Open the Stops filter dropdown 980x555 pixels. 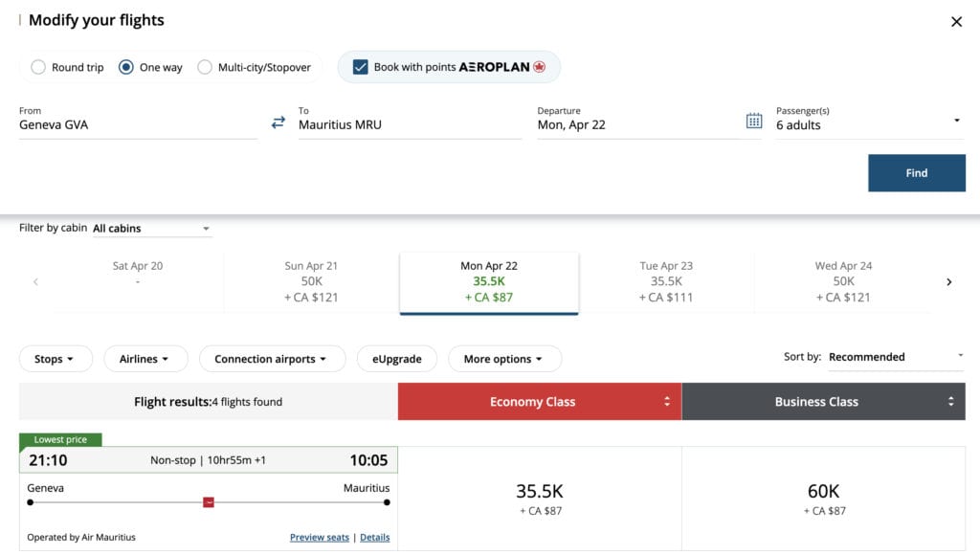click(x=55, y=358)
